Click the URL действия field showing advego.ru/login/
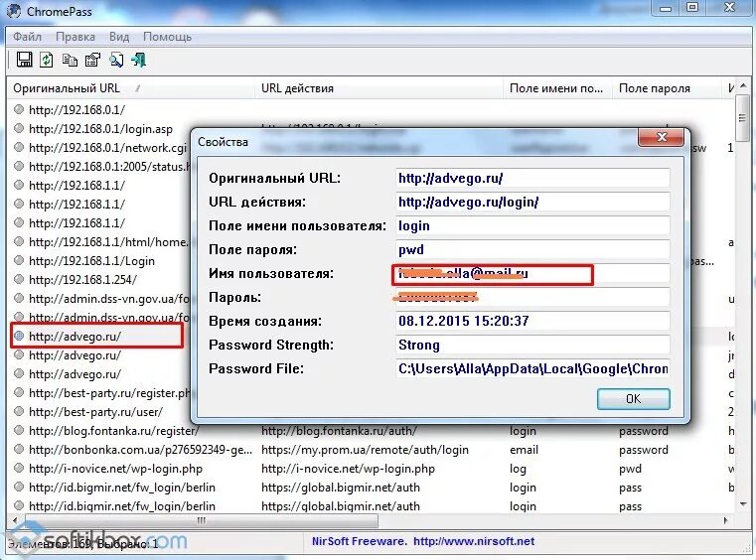 [532, 202]
